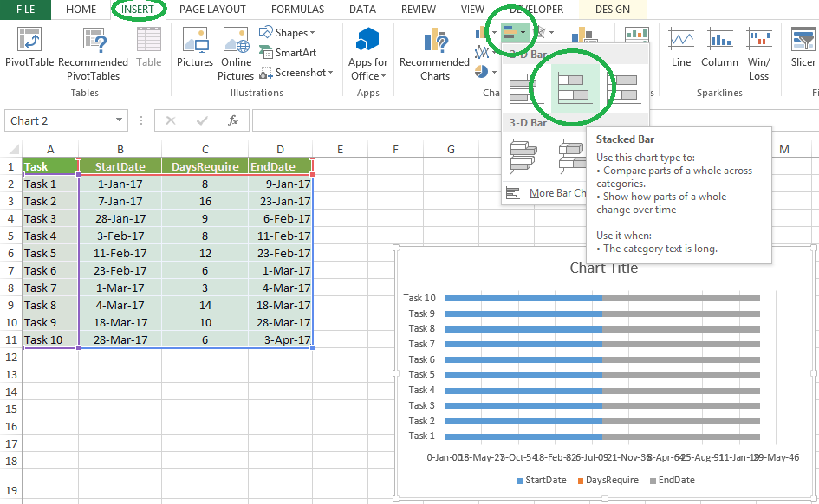
Task: Open the Shapes dropdown
Action: point(289,32)
